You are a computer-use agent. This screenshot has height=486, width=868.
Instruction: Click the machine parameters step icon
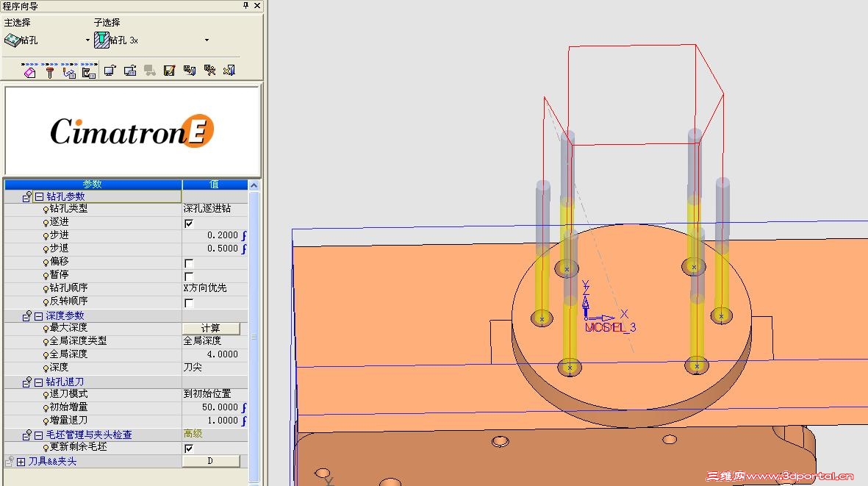coord(89,71)
